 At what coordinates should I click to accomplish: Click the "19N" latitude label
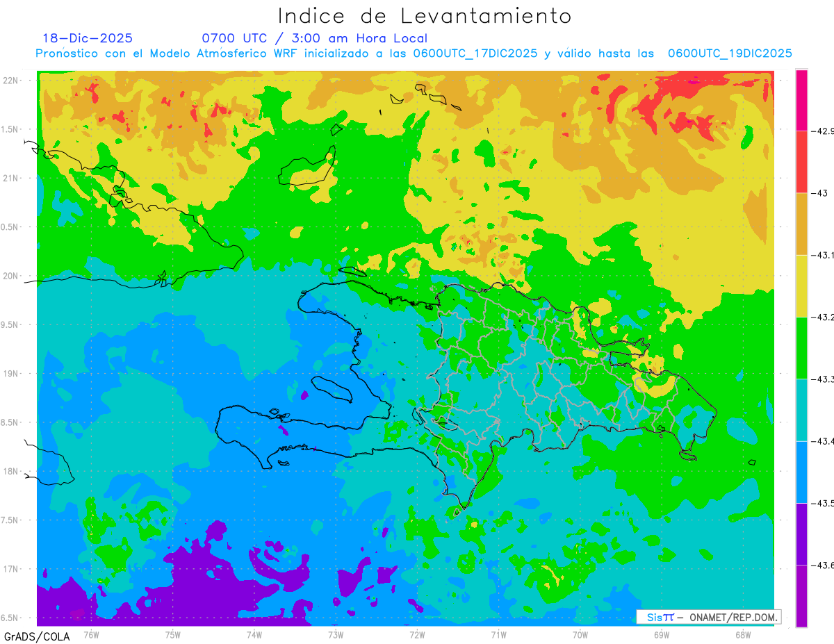pyautogui.click(x=12, y=374)
